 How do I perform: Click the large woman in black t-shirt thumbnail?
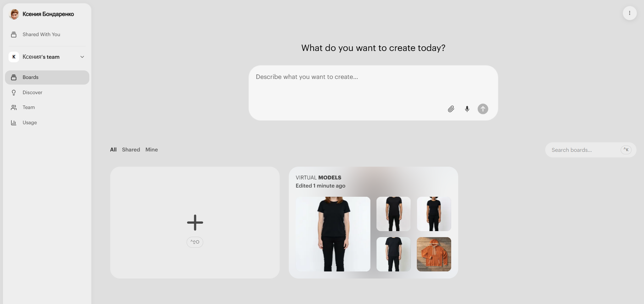pyautogui.click(x=333, y=234)
